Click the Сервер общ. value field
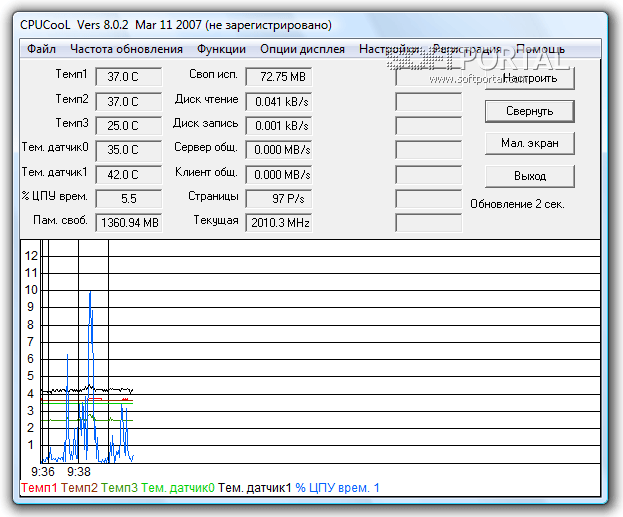This screenshot has height=517, width=623. [x=279, y=150]
